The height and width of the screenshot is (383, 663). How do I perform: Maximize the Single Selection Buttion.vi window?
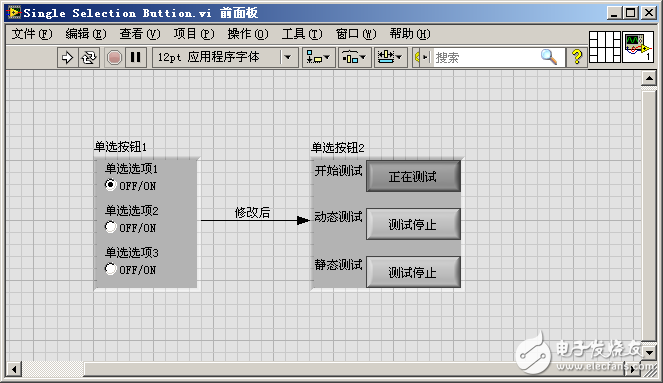[630, 13]
